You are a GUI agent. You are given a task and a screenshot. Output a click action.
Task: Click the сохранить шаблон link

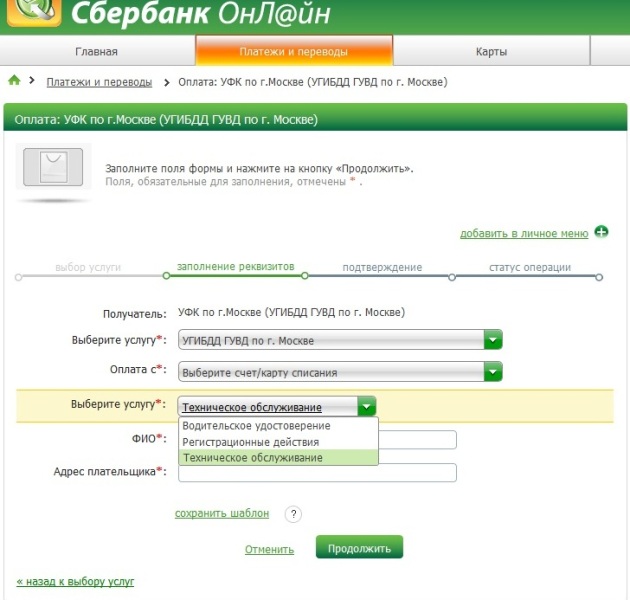point(222,513)
